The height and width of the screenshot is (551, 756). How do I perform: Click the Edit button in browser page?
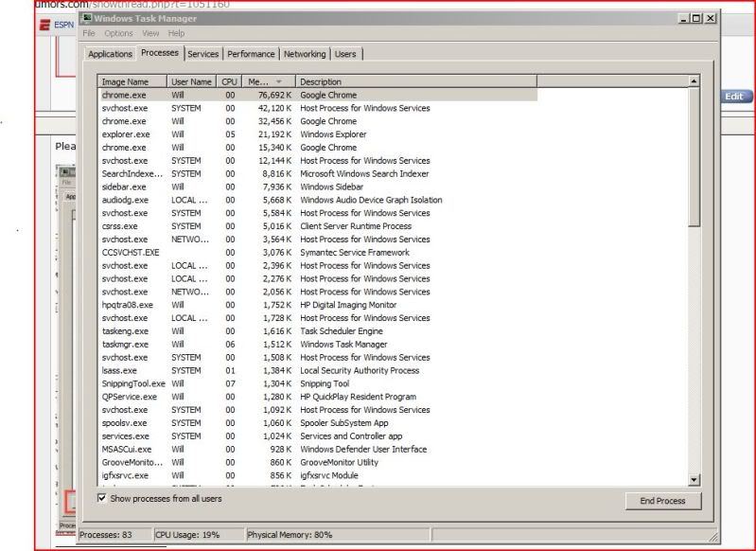(736, 96)
